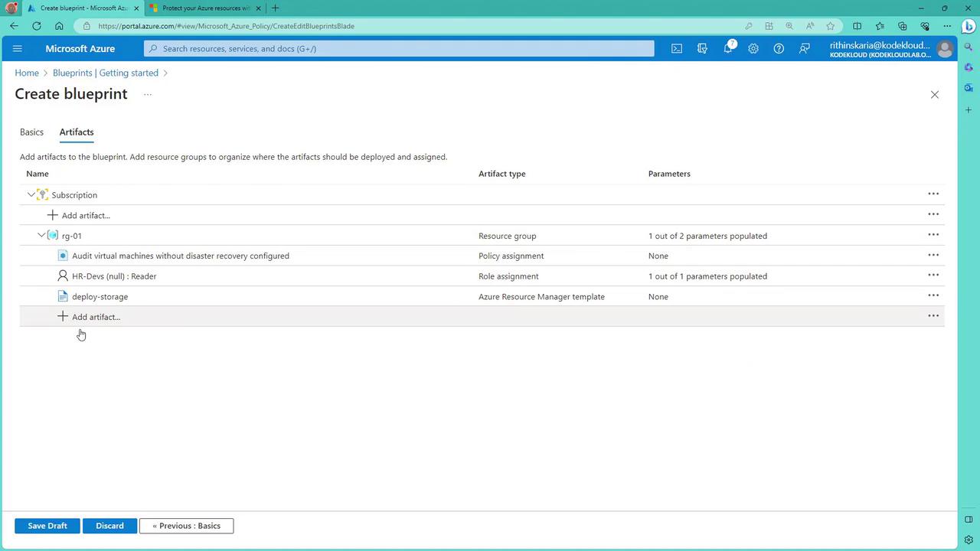Screen dimensions: 980x551
Task: Open Outlook in the browser sidebar
Action: coord(969,88)
